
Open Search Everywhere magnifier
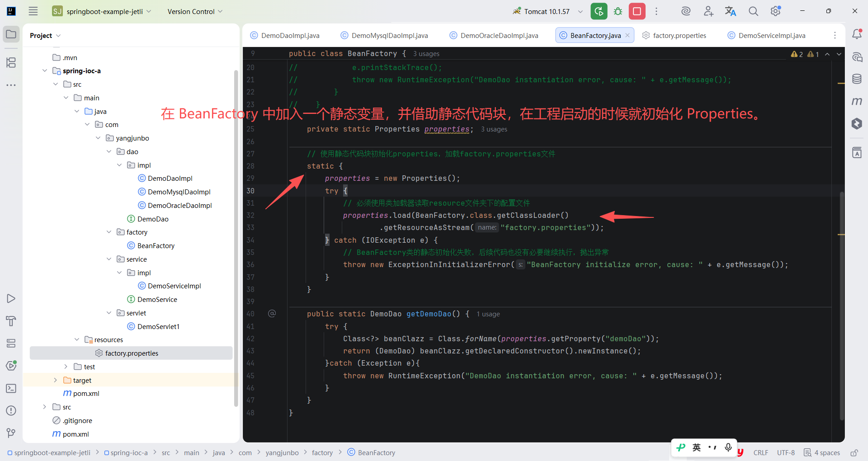tap(753, 11)
